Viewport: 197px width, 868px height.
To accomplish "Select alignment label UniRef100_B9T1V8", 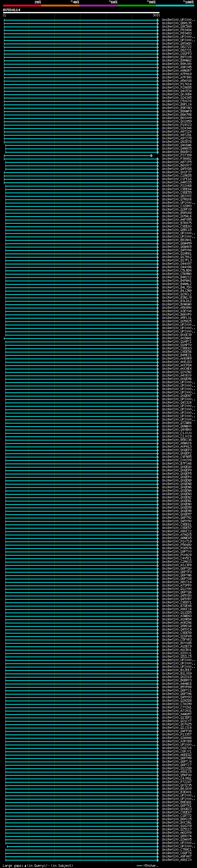I will coord(177,57).
